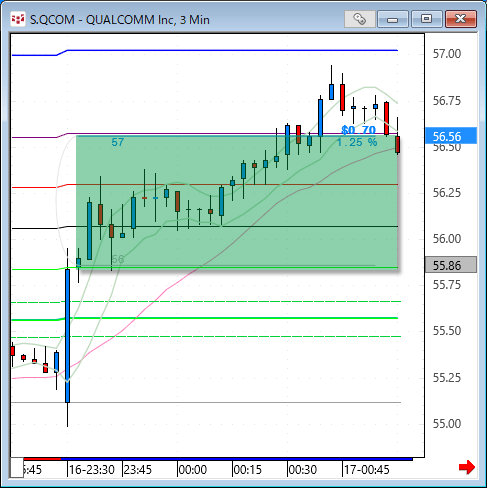
Task: Click the 00:00 time axis label
Action: pos(193,470)
